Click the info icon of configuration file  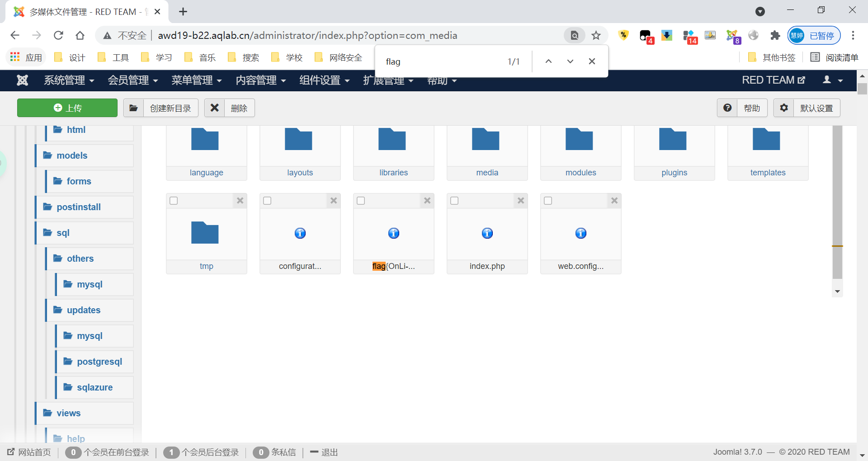coord(300,233)
